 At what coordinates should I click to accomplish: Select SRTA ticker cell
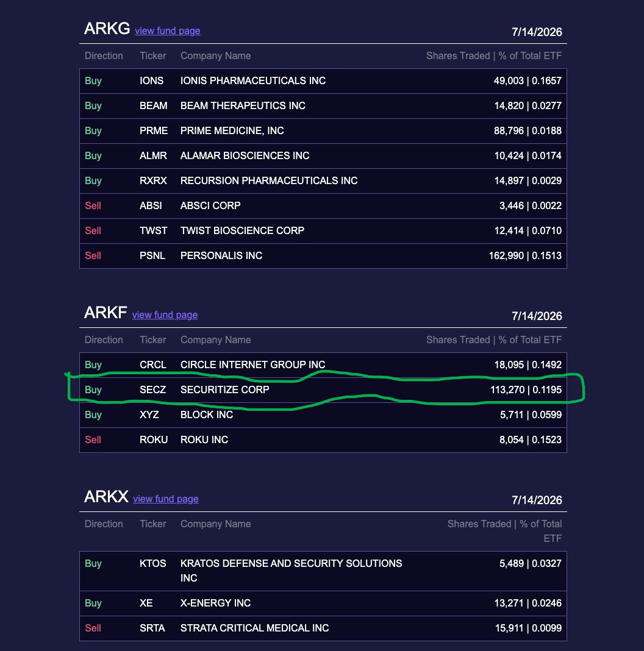pyautogui.click(x=152, y=628)
